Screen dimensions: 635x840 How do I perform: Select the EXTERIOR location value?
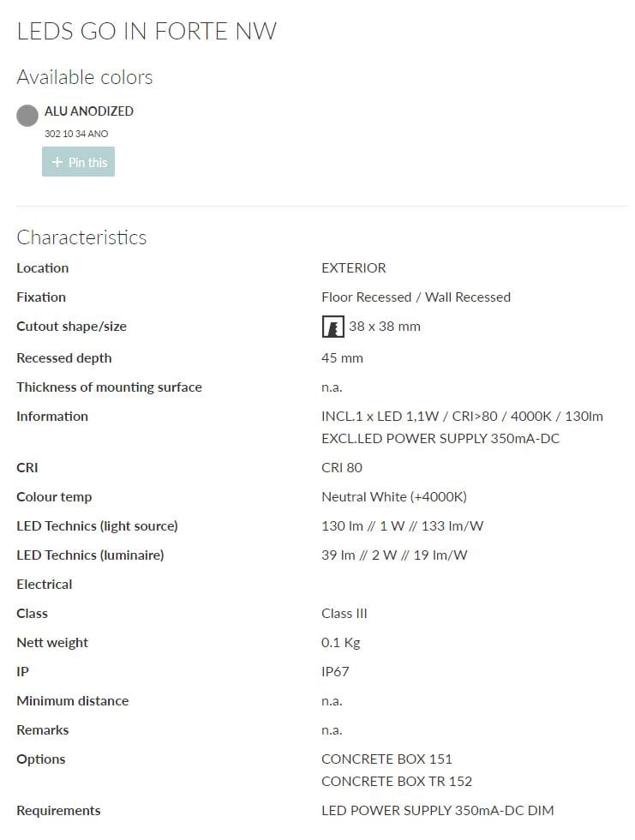(354, 267)
